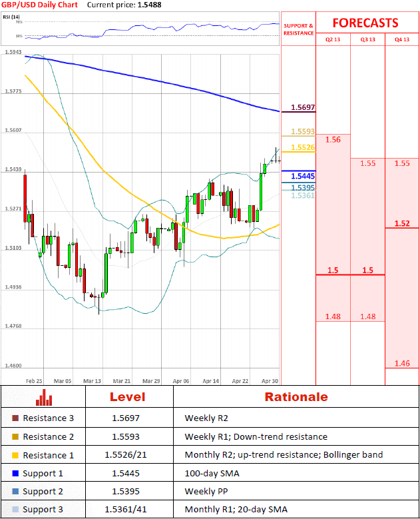This screenshot has width=420, height=519.
Task: Click the 1.5 forecast value in Q2 13
Action: [333, 270]
